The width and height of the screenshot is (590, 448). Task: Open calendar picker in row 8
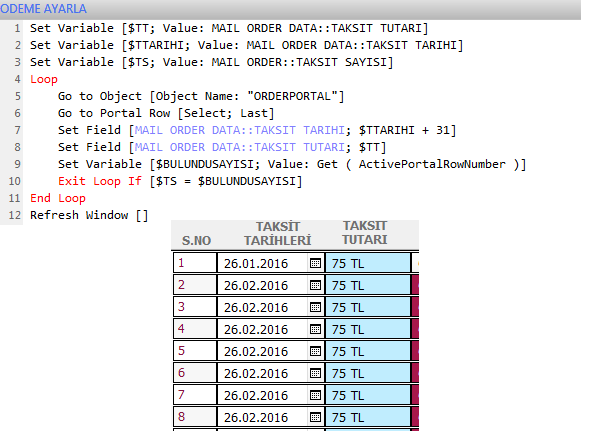click(315, 417)
